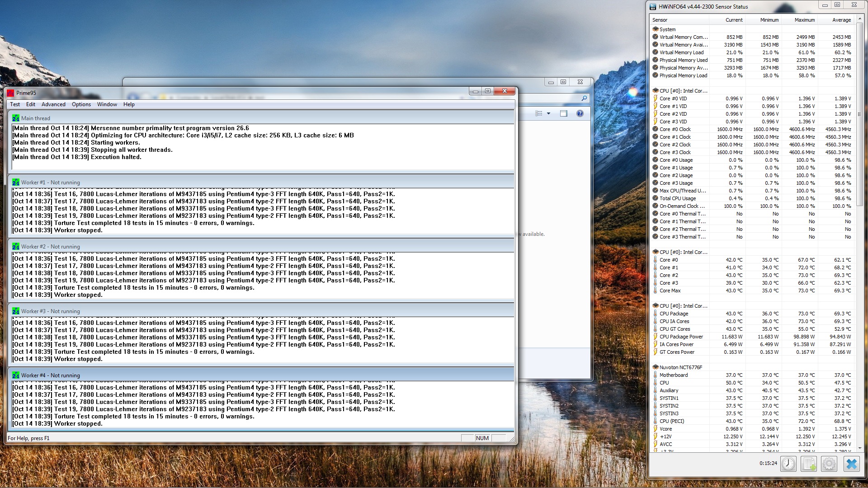Click the search magnifier in Explorer
The image size is (868, 488).
tap(584, 98)
